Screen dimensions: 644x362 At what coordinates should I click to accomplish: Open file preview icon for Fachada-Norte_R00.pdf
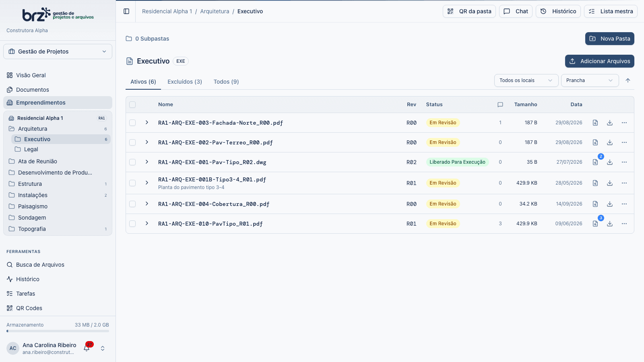pyautogui.click(x=595, y=123)
